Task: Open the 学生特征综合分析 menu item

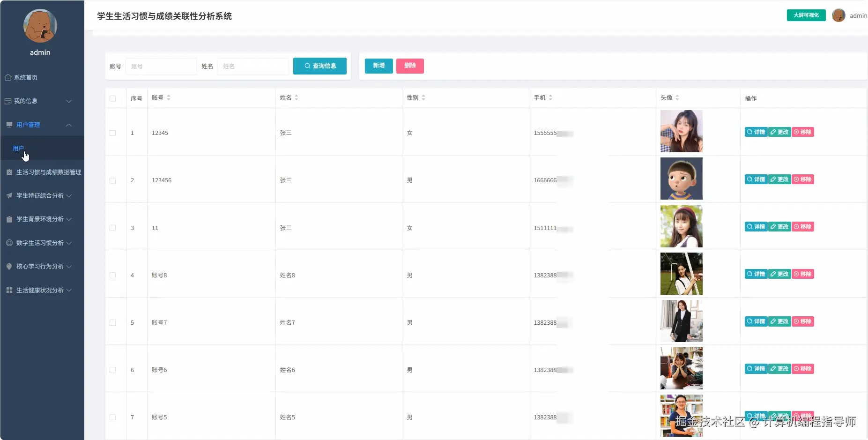Action: (42, 195)
